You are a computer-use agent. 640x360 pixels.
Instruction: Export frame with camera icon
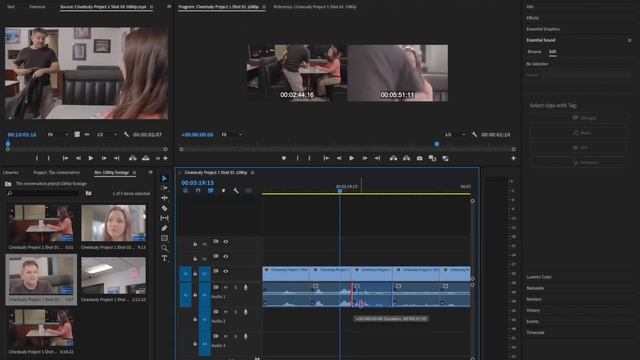(x=419, y=158)
